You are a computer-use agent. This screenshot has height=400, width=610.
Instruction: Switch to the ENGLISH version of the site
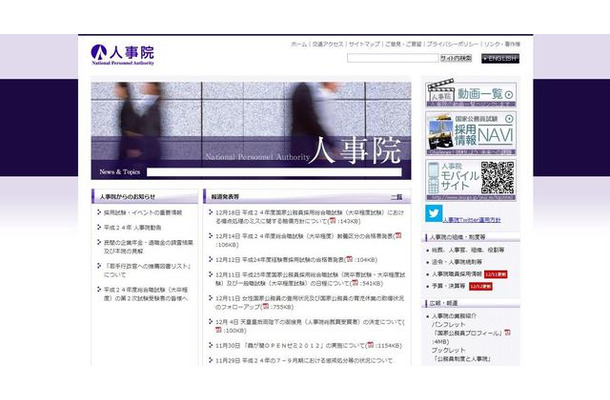click(x=500, y=59)
